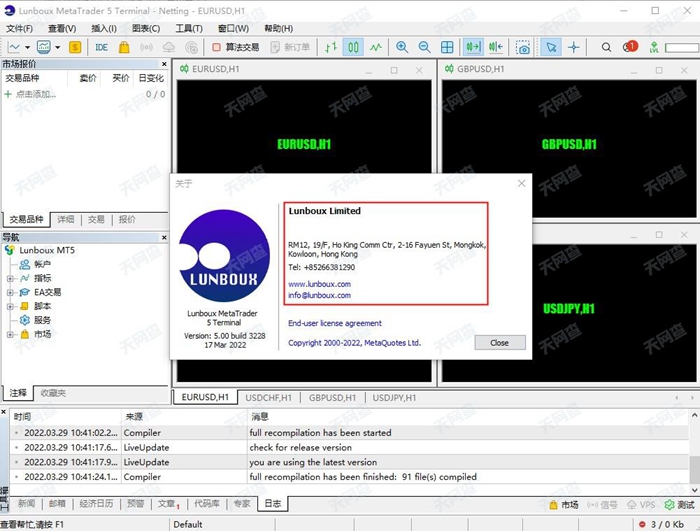The width and height of the screenshot is (700, 531).
Task: Expand the 市场 node in navigator
Action: (x=10, y=334)
